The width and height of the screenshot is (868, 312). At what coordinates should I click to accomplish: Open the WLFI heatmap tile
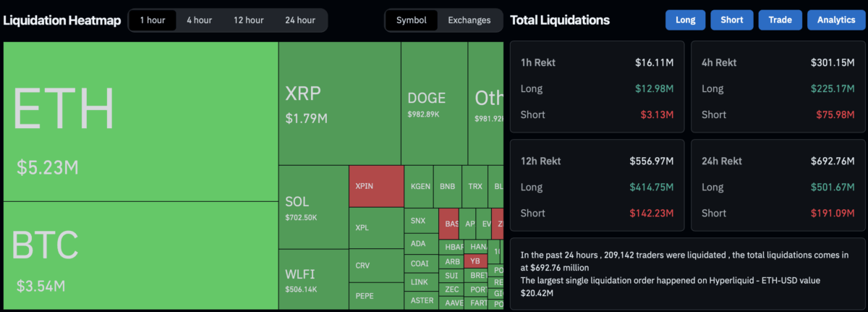312,279
